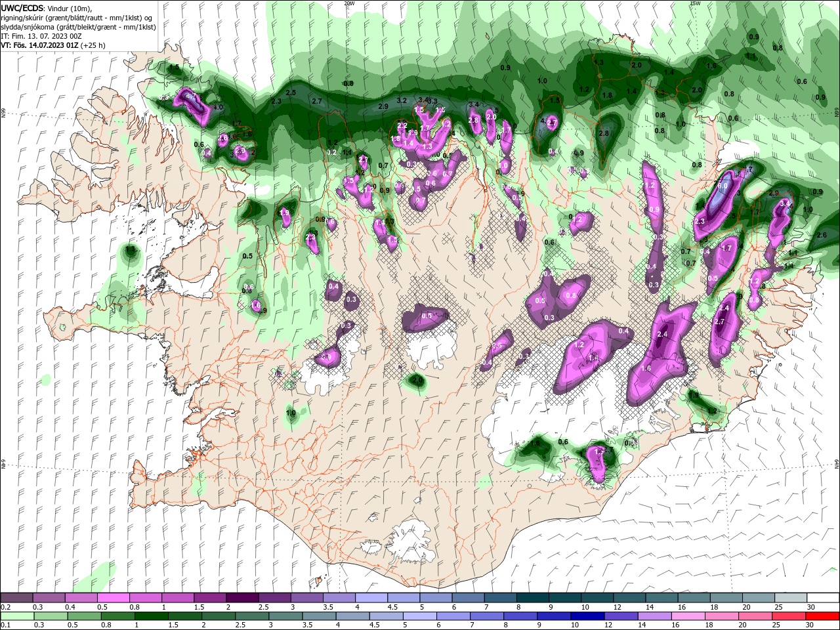This screenshot has width=840, height=630.
Task: Click the dark teal snow legend swatch starting at 8
Action: click(x=533, y=598)
